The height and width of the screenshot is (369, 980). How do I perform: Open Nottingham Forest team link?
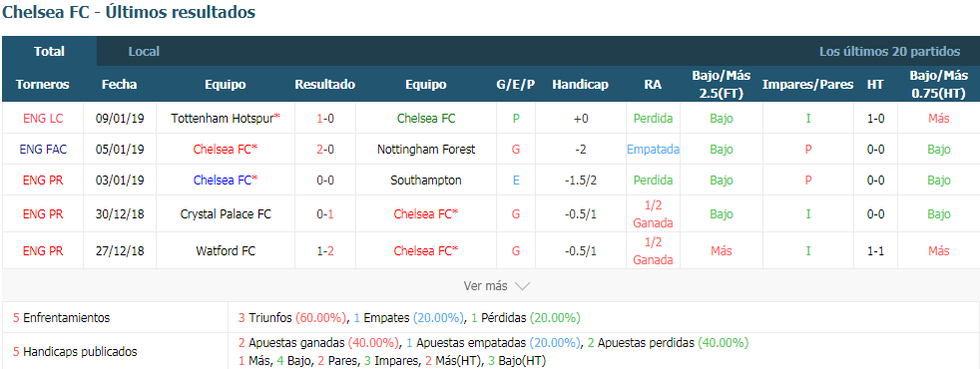[425, 150]
